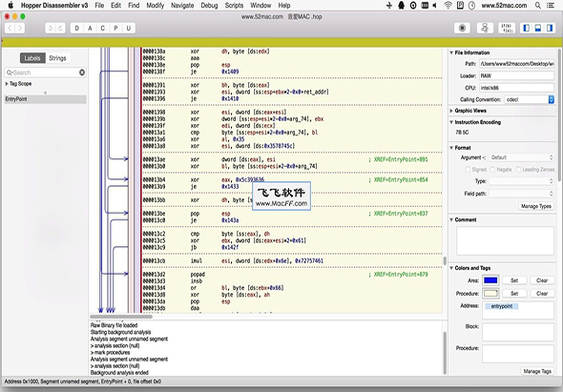Clear the Area color
Screen dimensions: 563x392
coord(542,280)
